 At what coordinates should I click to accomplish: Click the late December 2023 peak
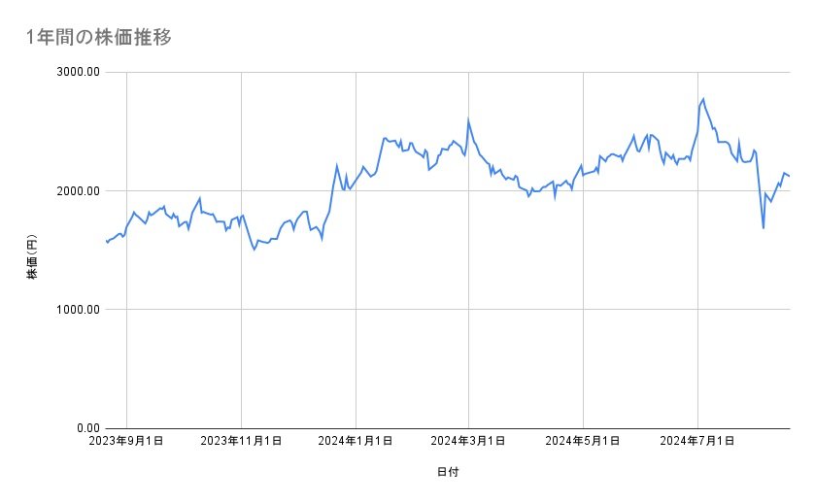(337, 165)
